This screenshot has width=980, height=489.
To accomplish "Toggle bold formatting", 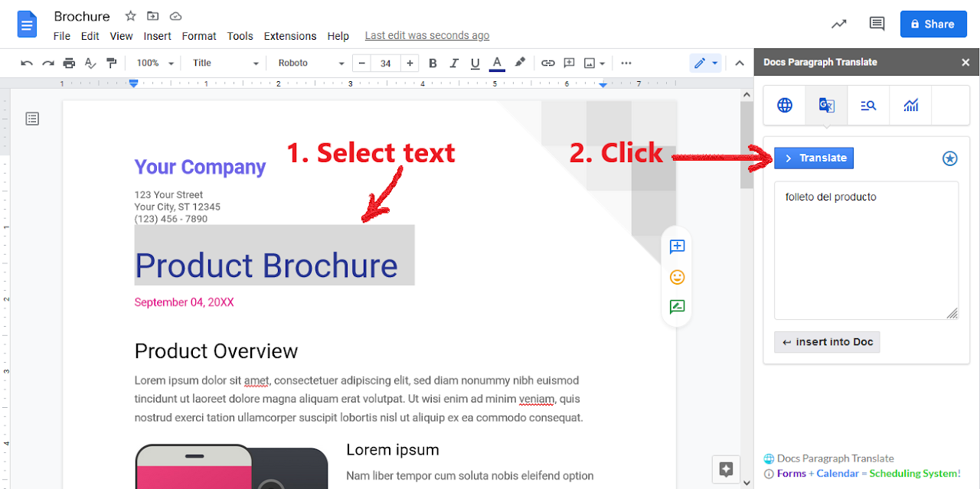I will point(433,63).
